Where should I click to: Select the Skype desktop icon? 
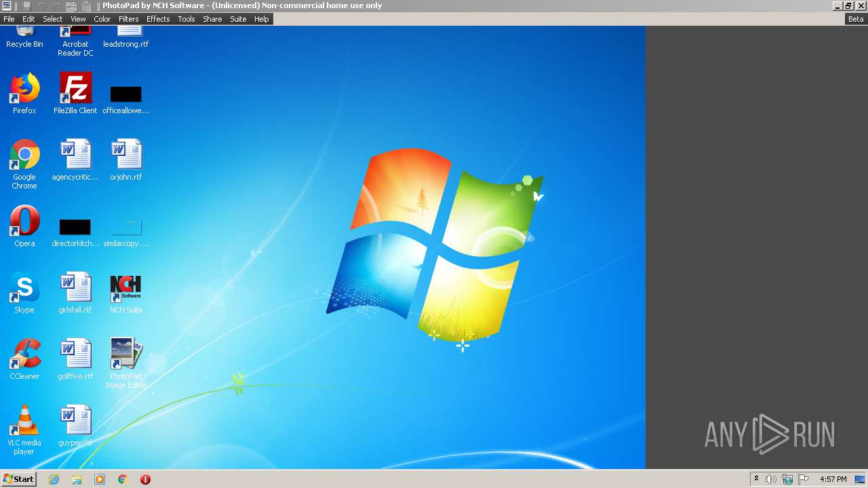click(24, 293)
